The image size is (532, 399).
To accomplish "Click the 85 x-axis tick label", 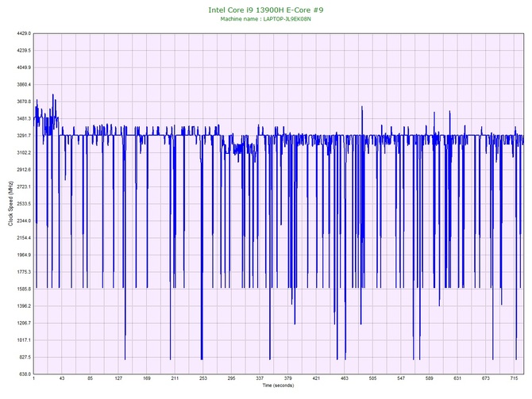I will coord(91,378).
